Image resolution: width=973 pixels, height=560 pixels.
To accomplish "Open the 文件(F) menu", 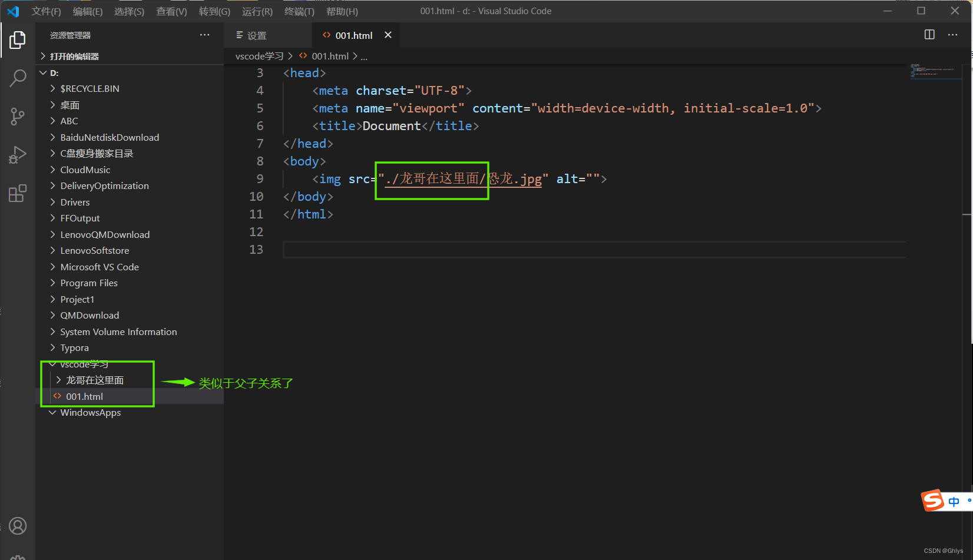I will click(46, 11).
